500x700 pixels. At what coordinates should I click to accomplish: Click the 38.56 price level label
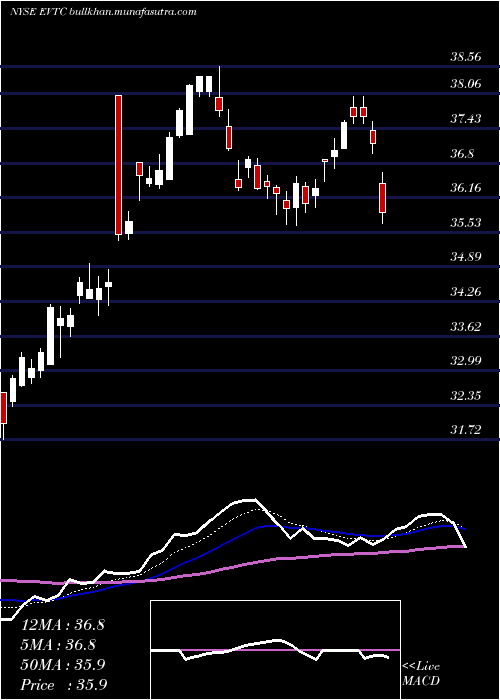pos(466,57)
